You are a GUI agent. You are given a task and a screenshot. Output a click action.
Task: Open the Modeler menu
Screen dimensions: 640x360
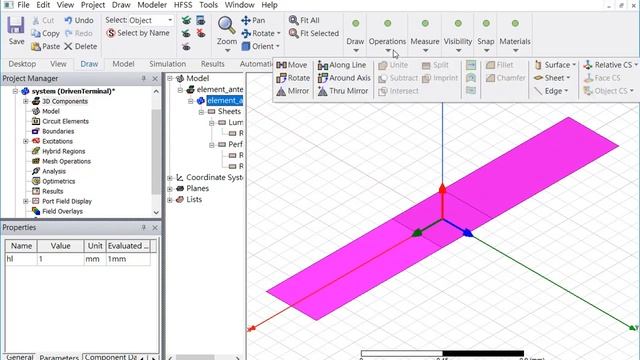click(x=152, y=5)
